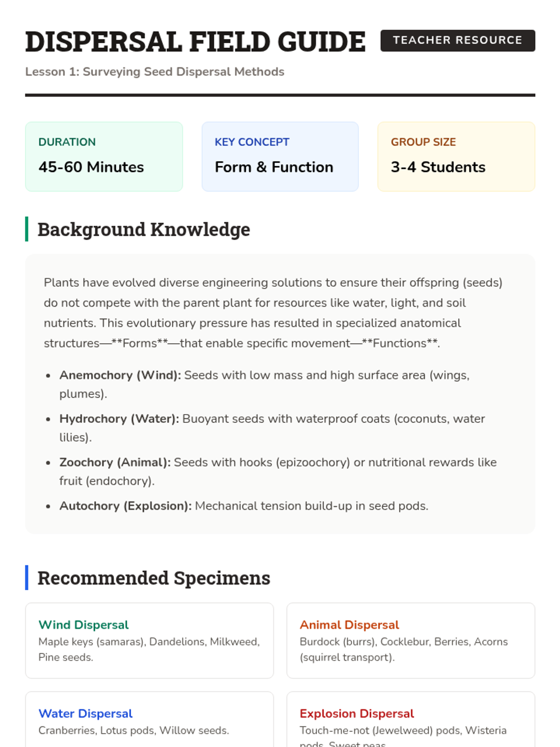Open the Water Dispersal card title
The width and height of the screenshot is (560, 747).
pos(85,713)
